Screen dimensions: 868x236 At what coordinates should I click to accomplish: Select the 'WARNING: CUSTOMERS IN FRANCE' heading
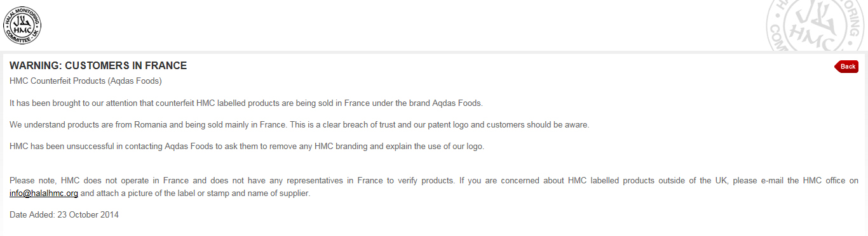tap(98, 66)
